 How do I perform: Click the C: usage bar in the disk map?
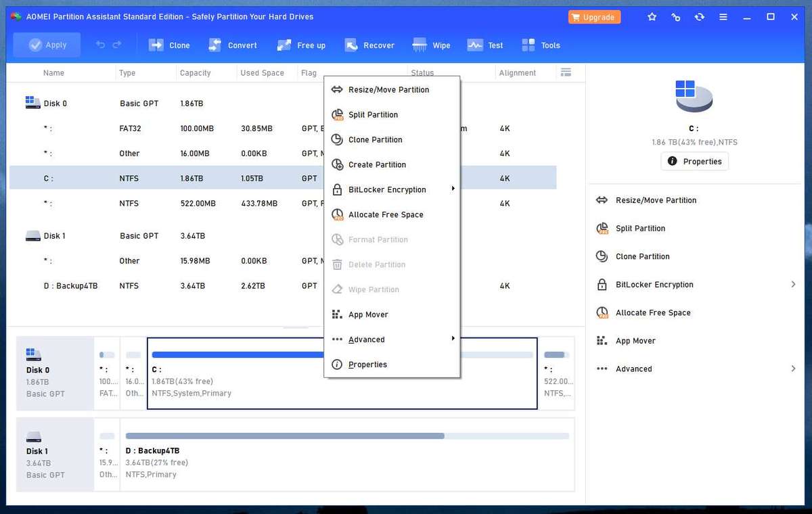pos(342,354)
